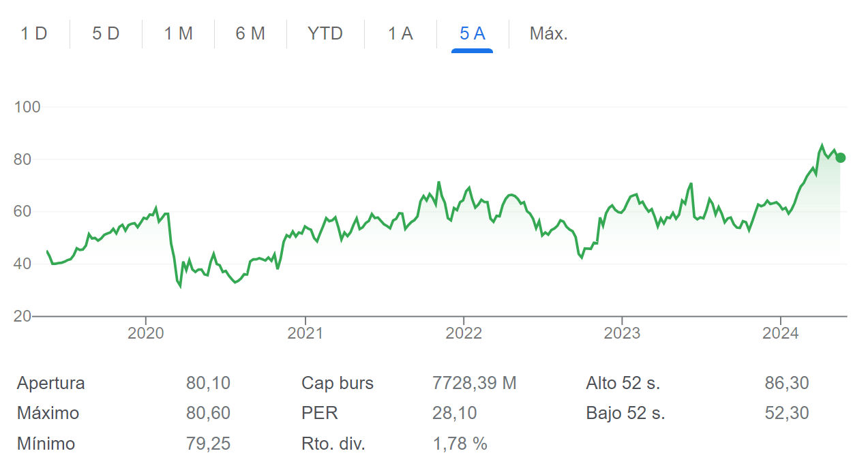
Task: Click the green current-price dot on chart
Action: (841, 158)
